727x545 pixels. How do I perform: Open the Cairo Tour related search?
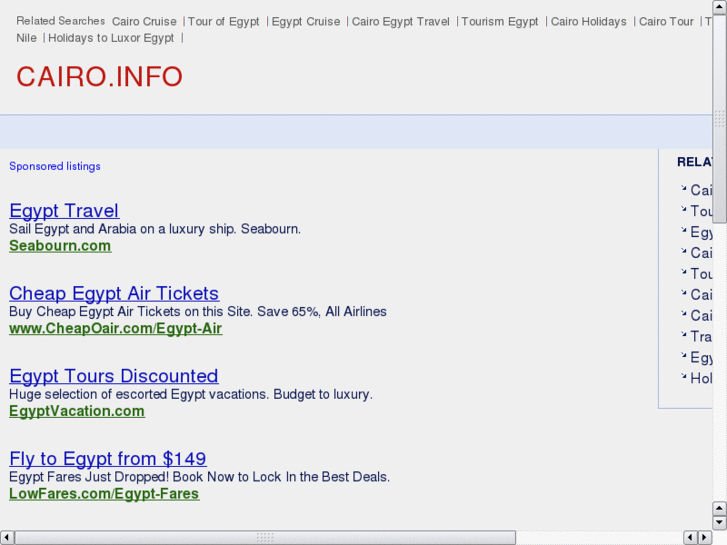click(666, 22)
